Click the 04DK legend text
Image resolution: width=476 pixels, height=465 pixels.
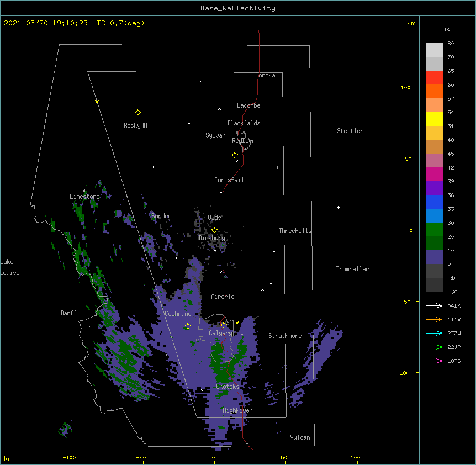pyautogui.click(x=454, y=305)
